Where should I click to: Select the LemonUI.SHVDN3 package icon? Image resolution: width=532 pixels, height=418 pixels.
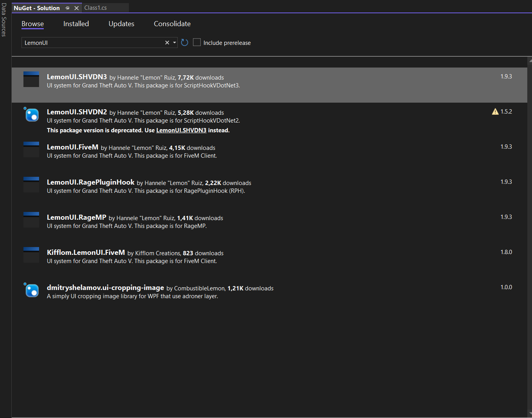click(31, 79)
